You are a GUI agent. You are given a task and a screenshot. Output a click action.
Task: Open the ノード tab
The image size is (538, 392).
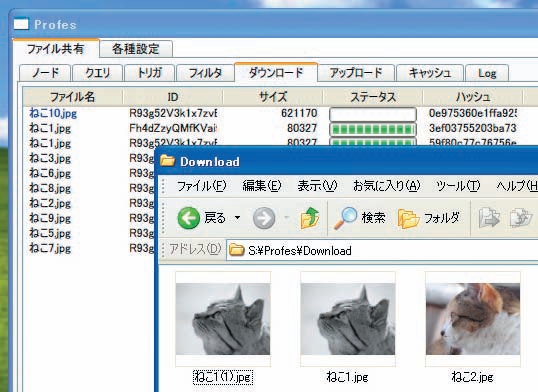click(x=45, y=73)
